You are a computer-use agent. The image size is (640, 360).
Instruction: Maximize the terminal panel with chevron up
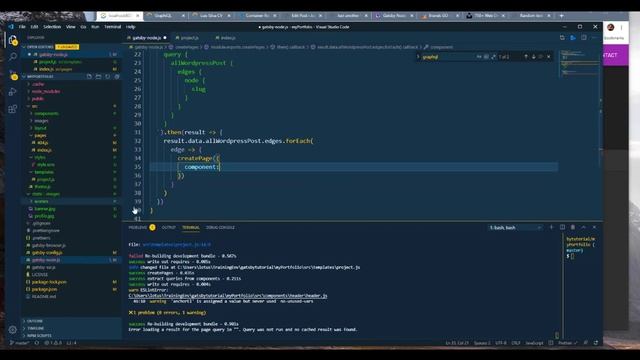pyautogui.click(x=584, y=227)
